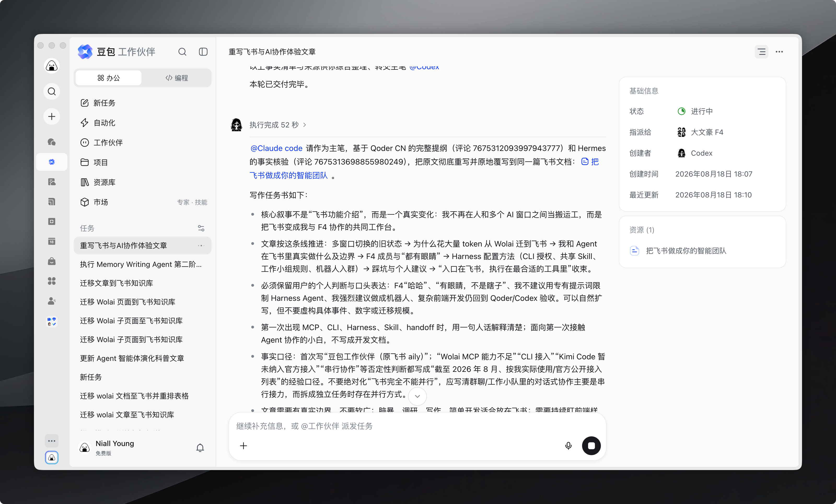Expand the 执行完成 52 秒 details
836x504 pixels.
[278, 125]
